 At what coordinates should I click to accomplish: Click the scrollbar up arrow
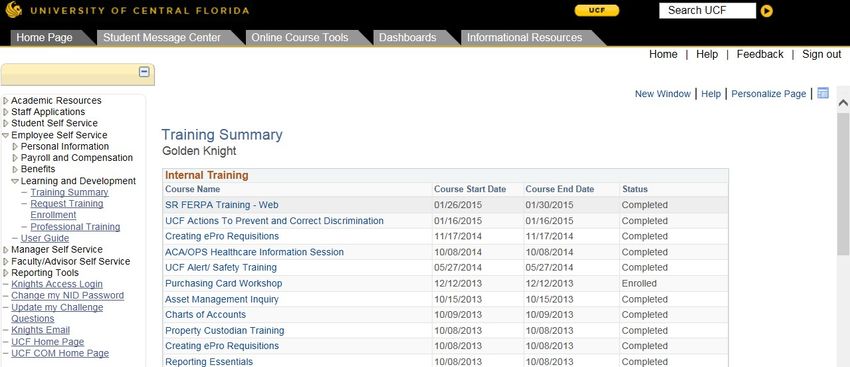843,102
